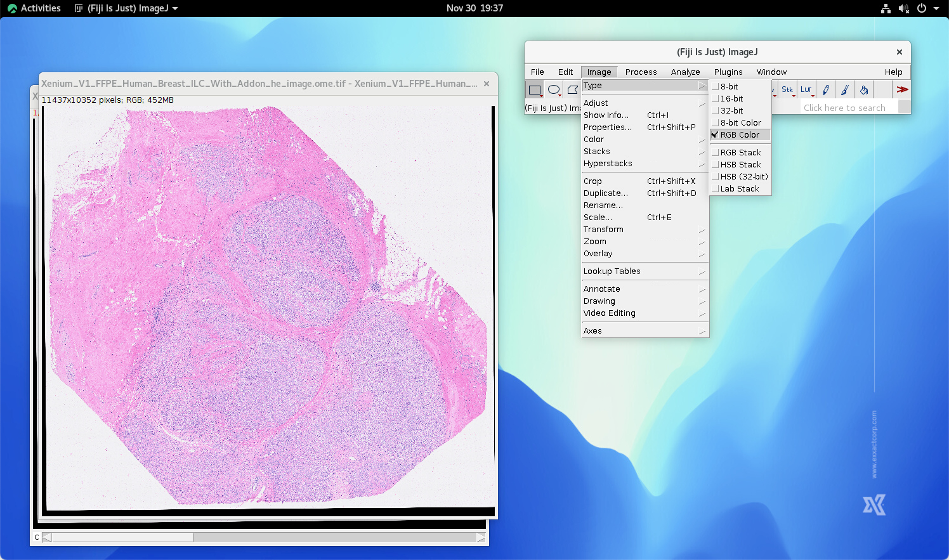The width and height of the screenshot is (949, 560).
Task: Open the File menu
Action: 537,72
